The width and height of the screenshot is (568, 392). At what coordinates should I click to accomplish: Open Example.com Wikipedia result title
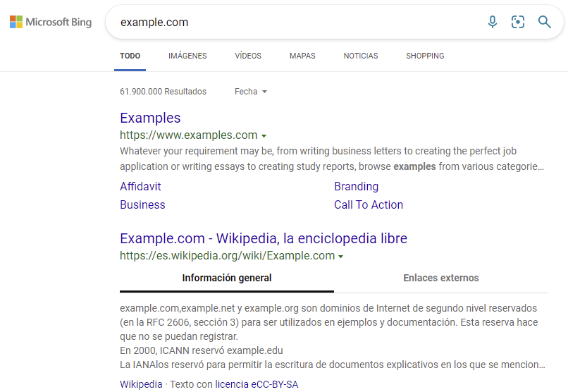point(264,238)
